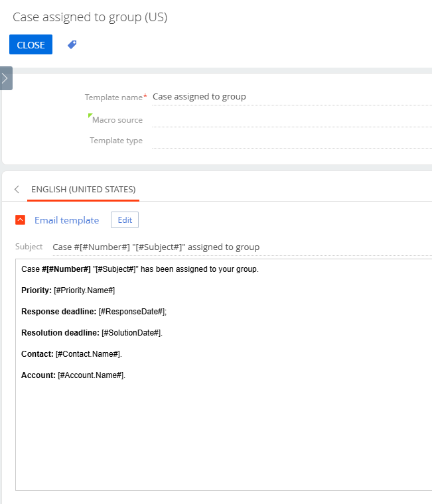Click the CLOSE button
Screen dimensions: 432x504
[31, 44]
